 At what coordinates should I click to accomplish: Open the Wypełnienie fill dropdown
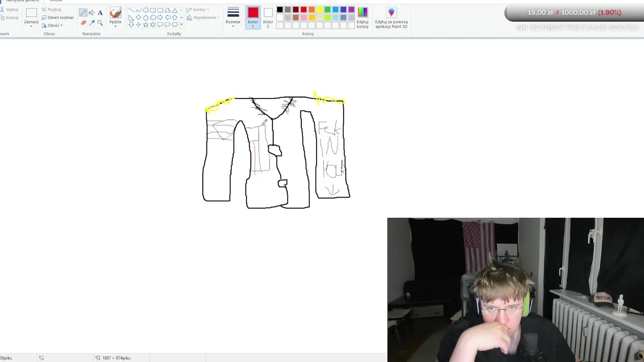pyautogui.click(x=202, y=18)
